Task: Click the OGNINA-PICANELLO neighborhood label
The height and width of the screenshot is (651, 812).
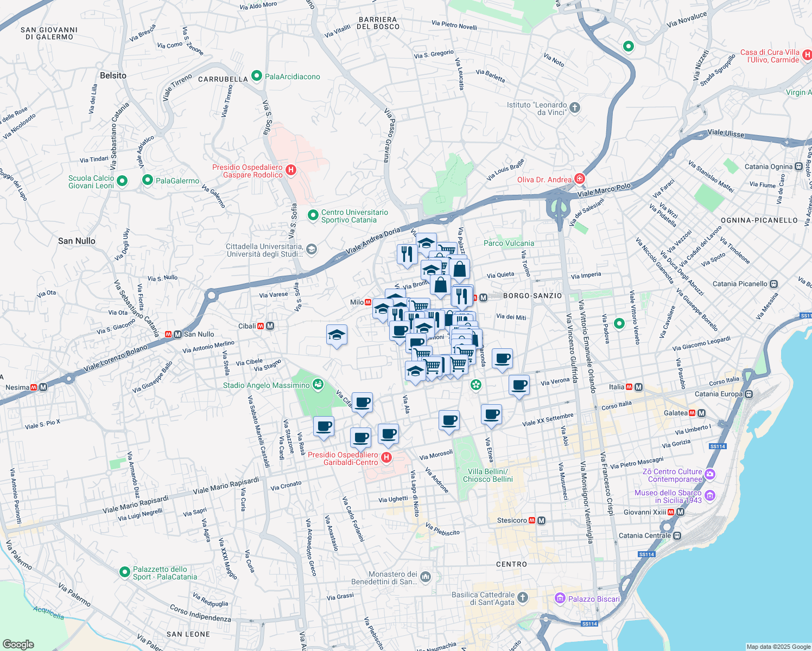Action: point(759,220)
